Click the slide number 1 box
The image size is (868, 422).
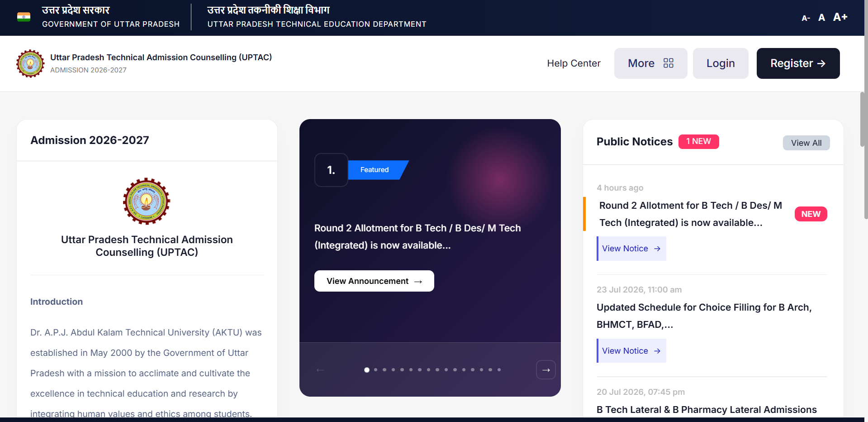(x=331, y=170)
